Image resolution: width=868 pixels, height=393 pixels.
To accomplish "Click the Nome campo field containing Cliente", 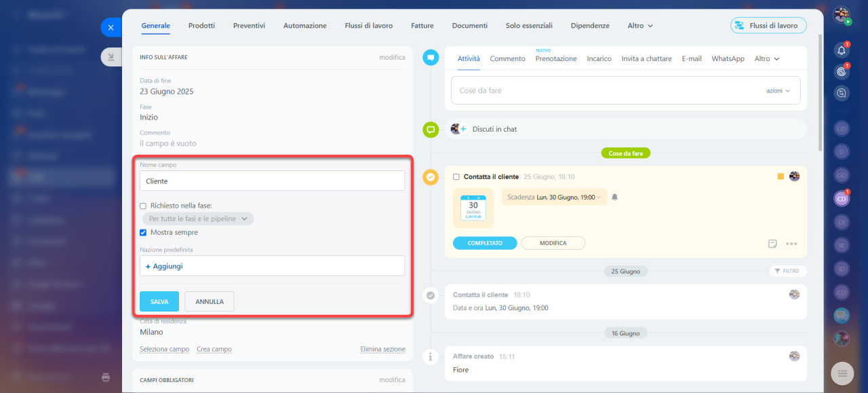I will tap(273, 181).
